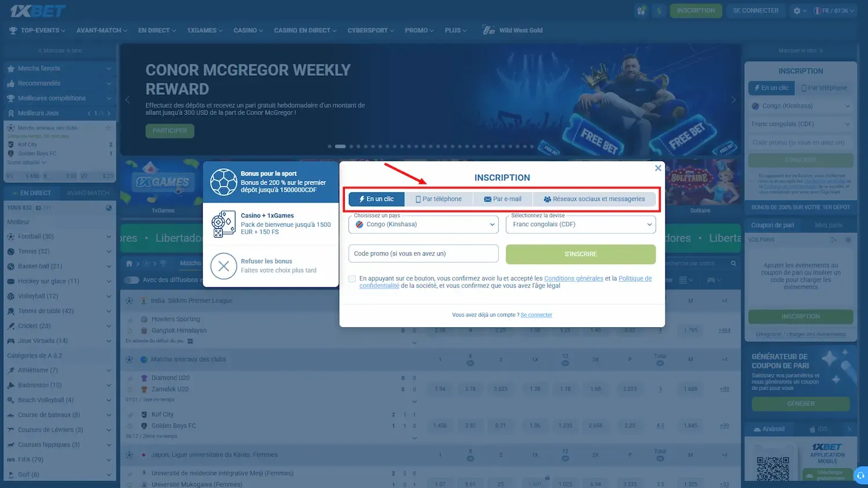Click Golf icon in sidebar

pos(11,475)
